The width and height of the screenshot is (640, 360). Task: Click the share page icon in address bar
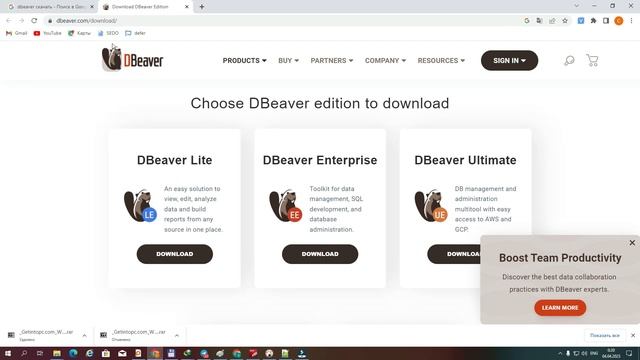coord(552,20)
